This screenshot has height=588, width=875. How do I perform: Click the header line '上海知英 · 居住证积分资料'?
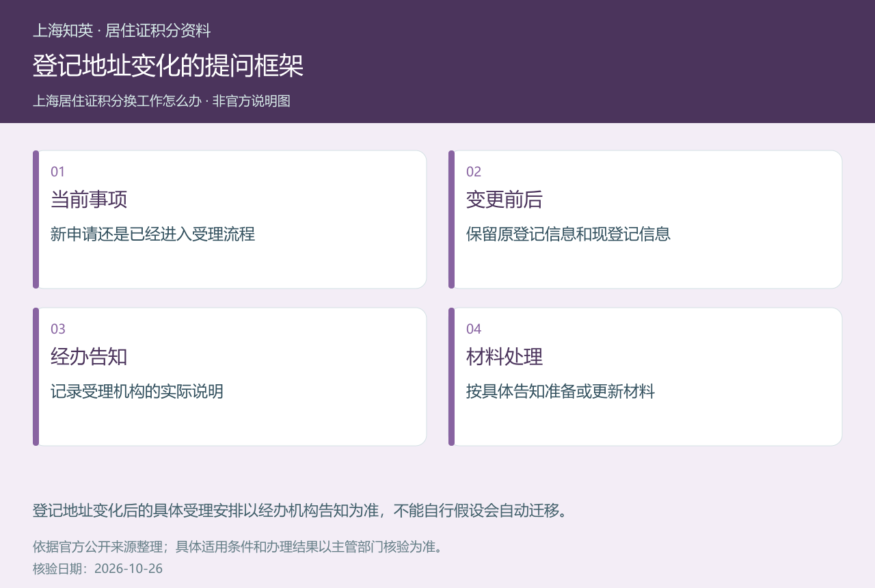click(122, 31)
